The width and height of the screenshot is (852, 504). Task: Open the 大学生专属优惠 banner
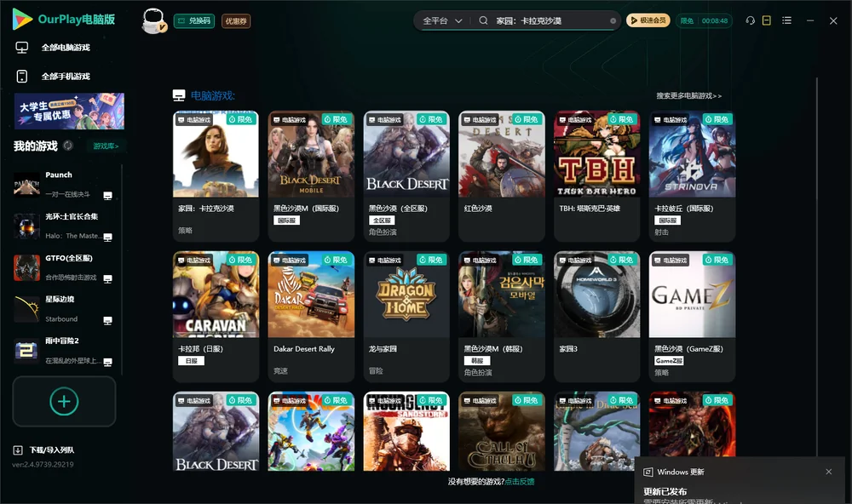coord(70,112)
